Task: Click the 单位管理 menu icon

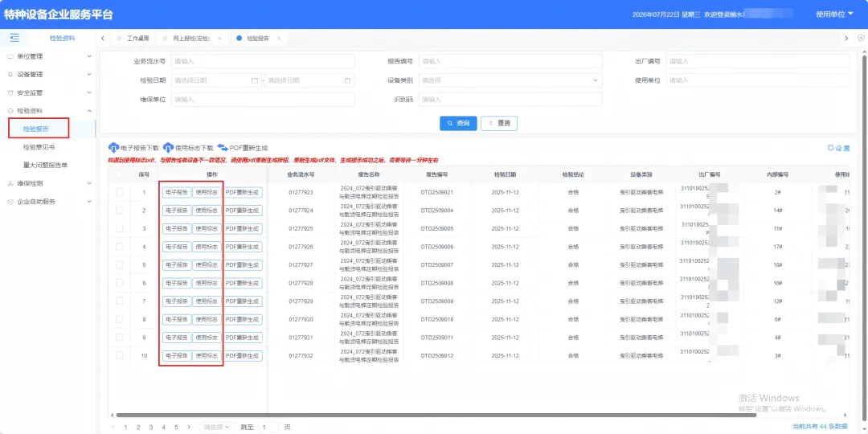Action: [10, 56]
